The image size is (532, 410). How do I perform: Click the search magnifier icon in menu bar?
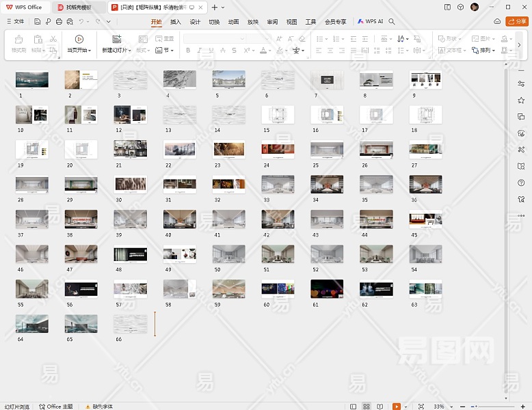pos(392,22)
